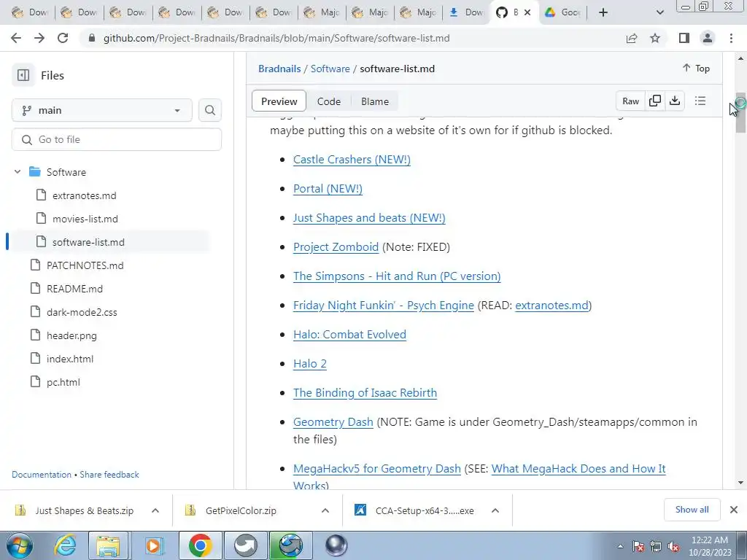
Task: Go forward in browser history
Action: (39, 38)
